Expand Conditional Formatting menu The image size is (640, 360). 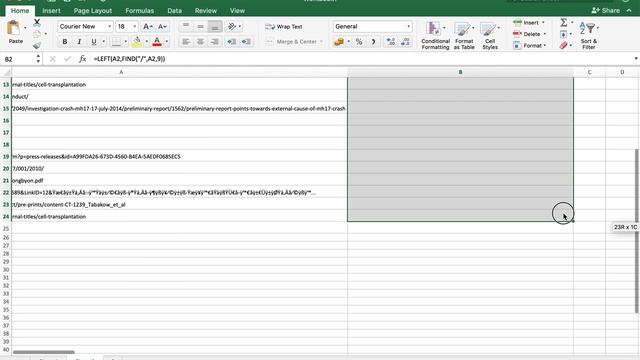pyautogui.click(x=435, y=36)
